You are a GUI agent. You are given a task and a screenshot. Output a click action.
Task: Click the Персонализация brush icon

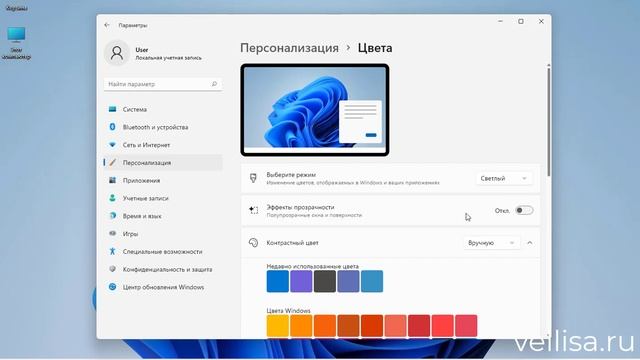click(113, 162)
